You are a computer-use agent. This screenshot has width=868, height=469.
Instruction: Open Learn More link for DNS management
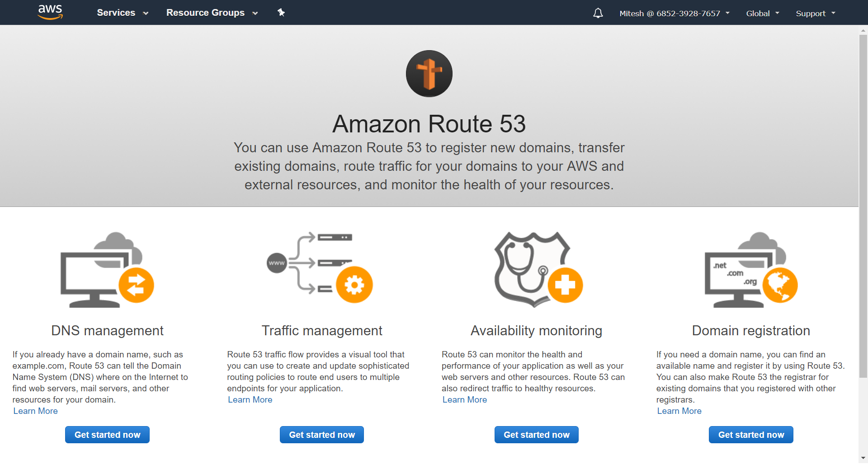pos(36,411)
